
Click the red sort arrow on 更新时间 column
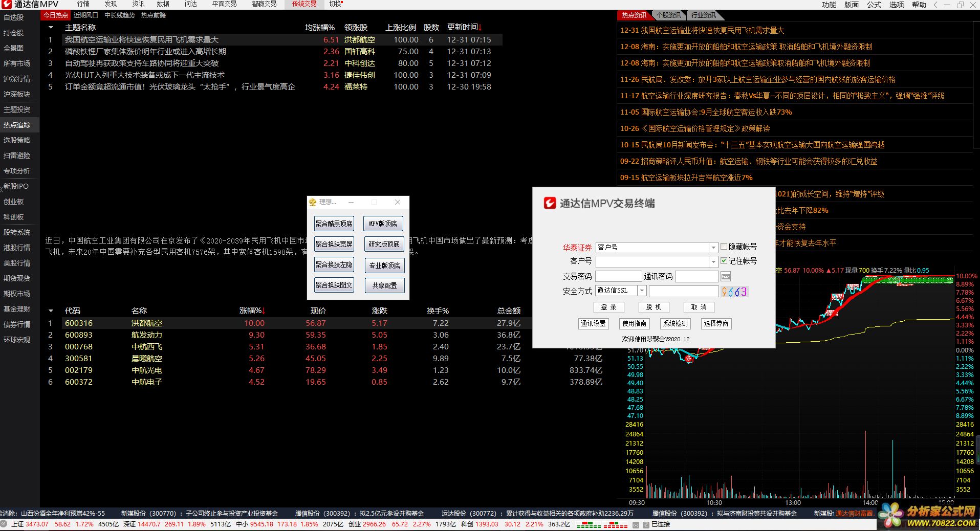pos(480,27)
